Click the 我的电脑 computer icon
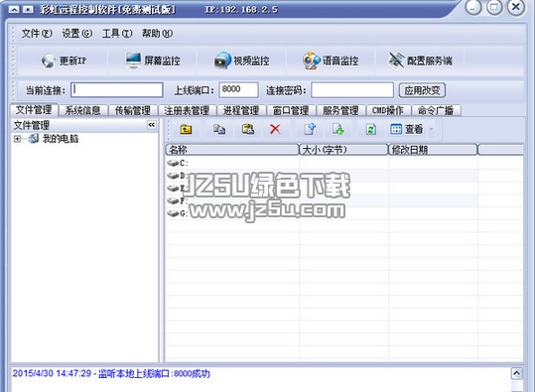Screen dimensions: 535x392 (34, 139)
